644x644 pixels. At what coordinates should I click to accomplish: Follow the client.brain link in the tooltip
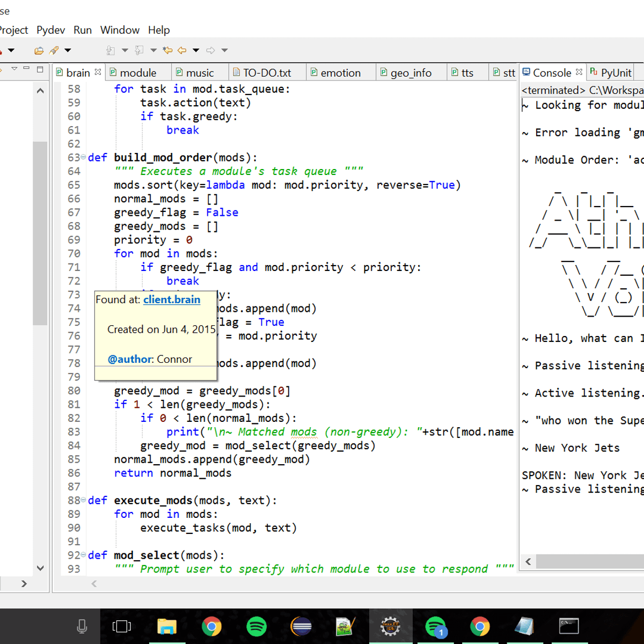click(x=172, y=299)
